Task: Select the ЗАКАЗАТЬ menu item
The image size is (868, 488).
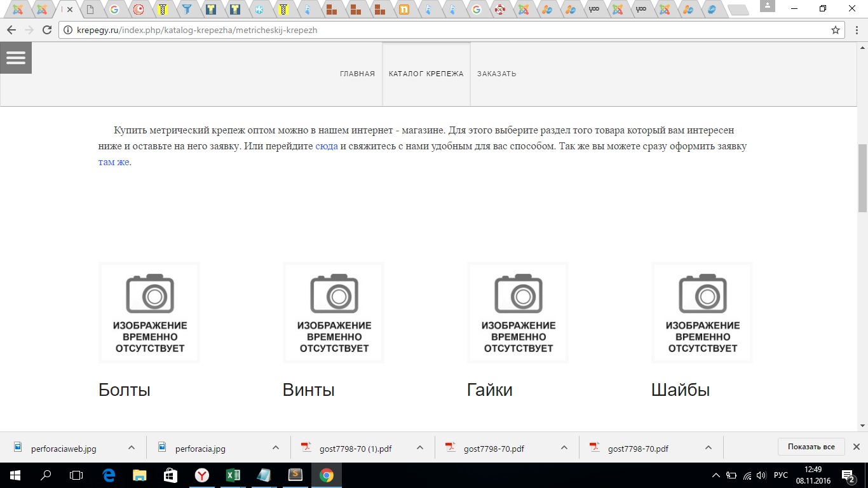Action: tap(496, 74)
